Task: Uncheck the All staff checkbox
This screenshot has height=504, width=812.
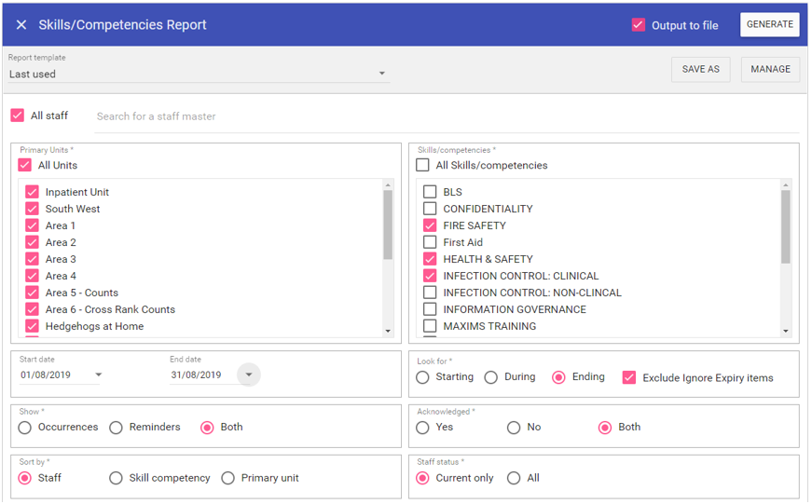Action: 18,116
